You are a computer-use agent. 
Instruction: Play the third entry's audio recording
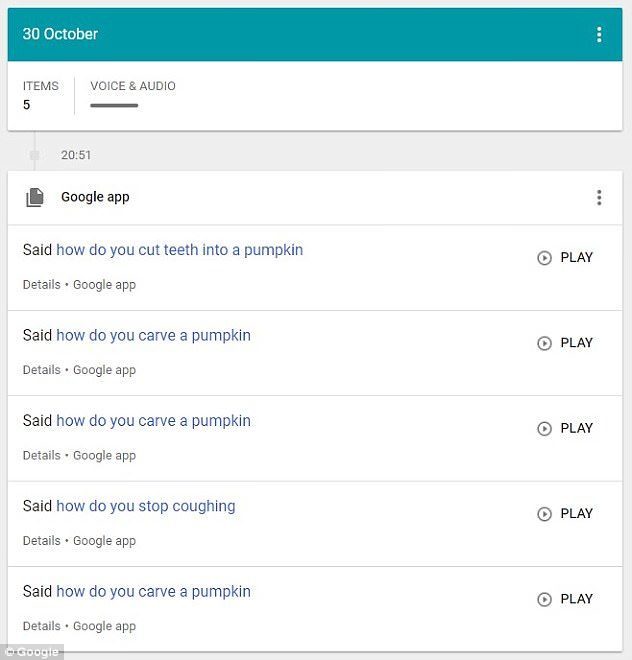565,428
